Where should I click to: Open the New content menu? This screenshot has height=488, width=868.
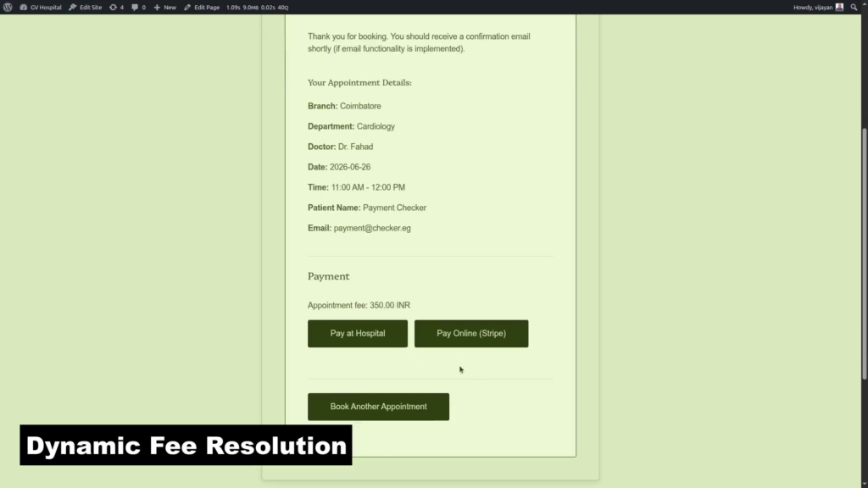[164, 7]
